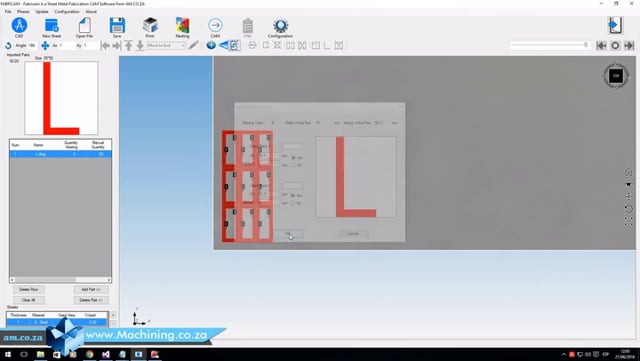Screen dimensions: 640x361
Task: Click the Clear All button
Action: (x=29, y=300)
